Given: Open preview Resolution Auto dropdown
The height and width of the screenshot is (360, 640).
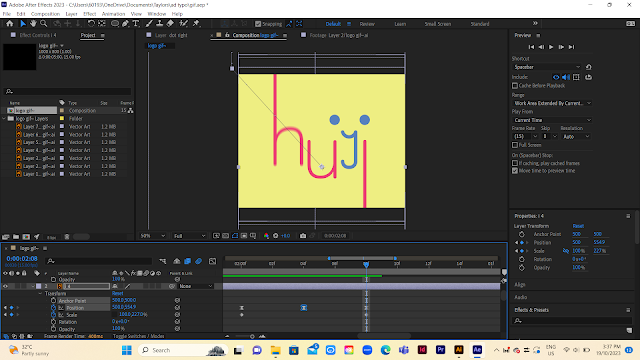Looking at the screenshot, I should click(576, 136).
